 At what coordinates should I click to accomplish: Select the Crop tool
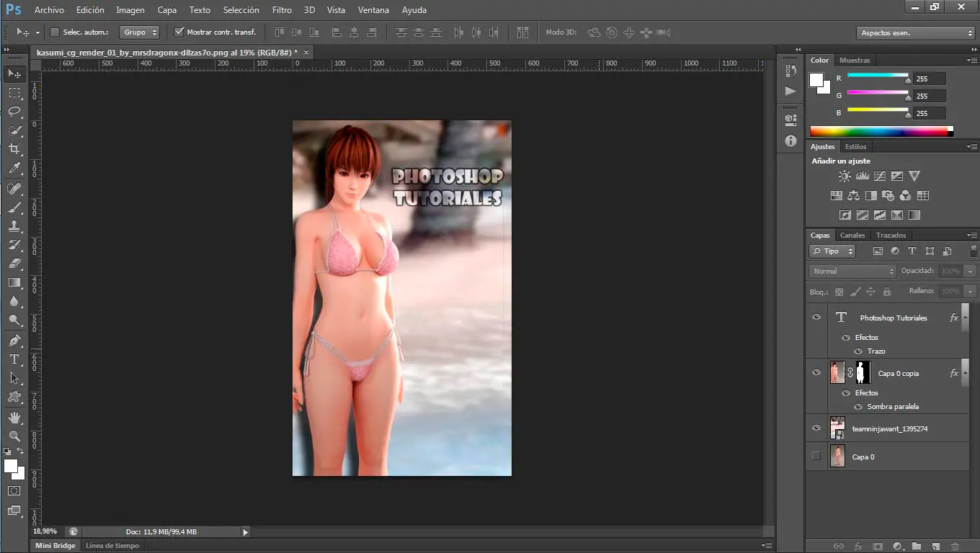14,149
